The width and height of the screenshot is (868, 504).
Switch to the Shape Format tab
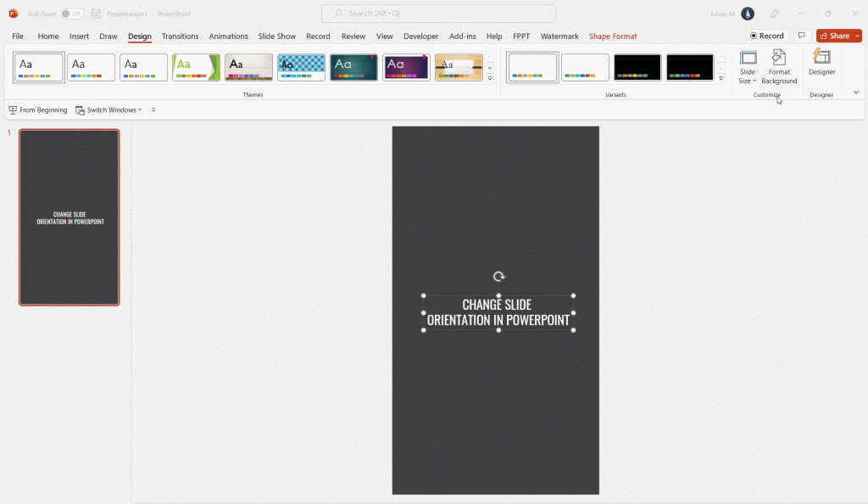[613, 36]
